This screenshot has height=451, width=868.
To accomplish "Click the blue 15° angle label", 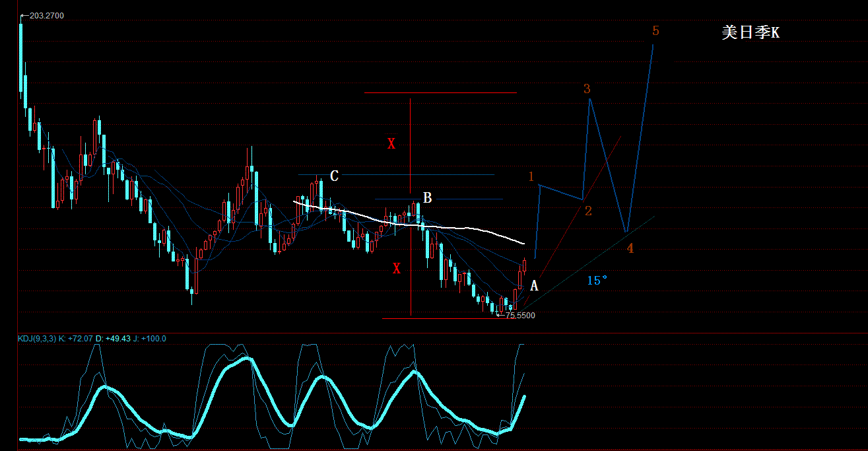I will click(x=597, y=281).
